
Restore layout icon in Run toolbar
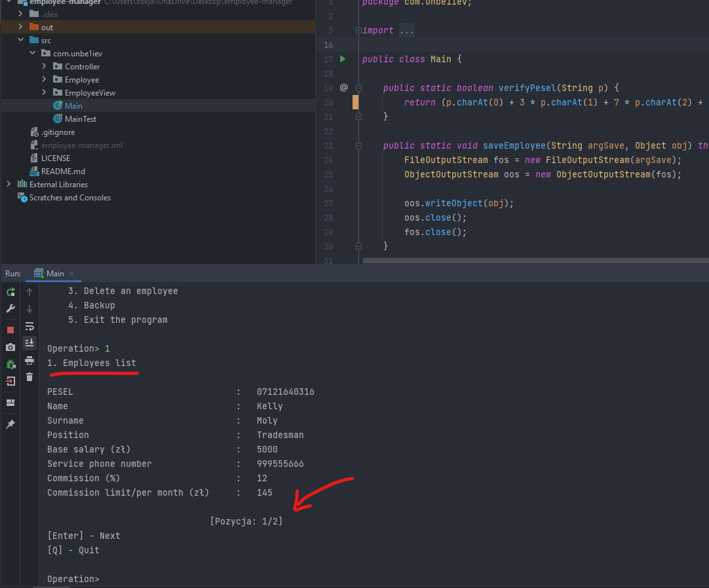click(x=10, y=403)
